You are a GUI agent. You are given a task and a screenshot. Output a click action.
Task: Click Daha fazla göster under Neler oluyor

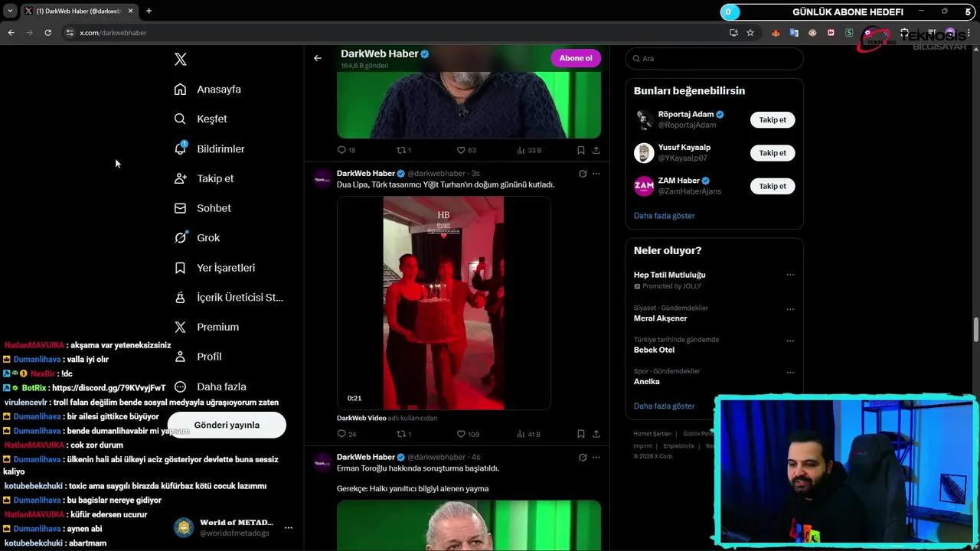[x=664, y=406]
